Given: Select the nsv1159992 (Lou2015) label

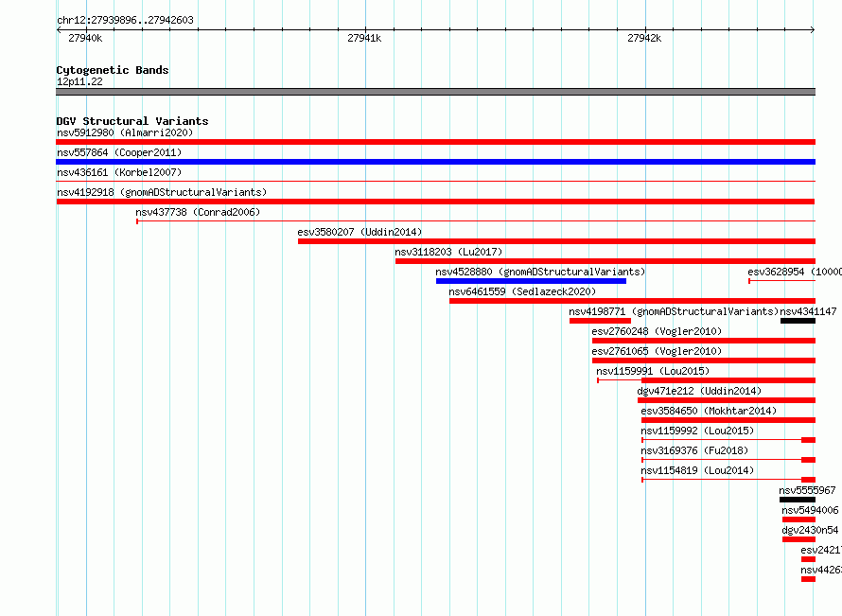Looking at the screenshot, I should click(x=697, y=431).
